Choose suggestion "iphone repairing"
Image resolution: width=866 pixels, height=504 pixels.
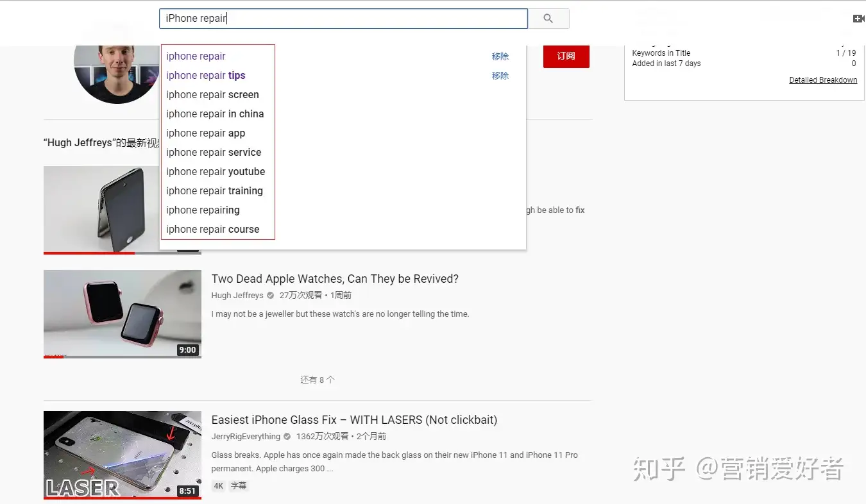[203, 210]
